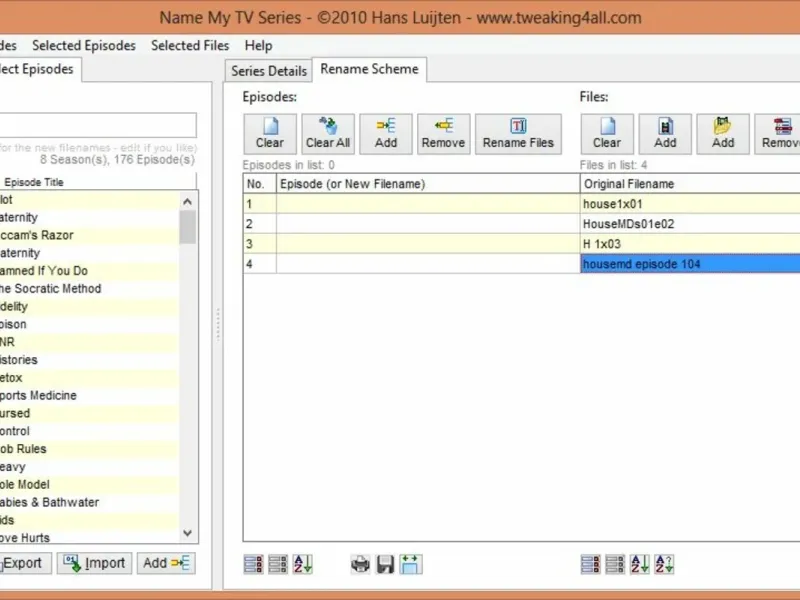Viewport: 800px width, 600px height.
Task: Click the Episode (or New Filename) column header
Action: point(428,184)
